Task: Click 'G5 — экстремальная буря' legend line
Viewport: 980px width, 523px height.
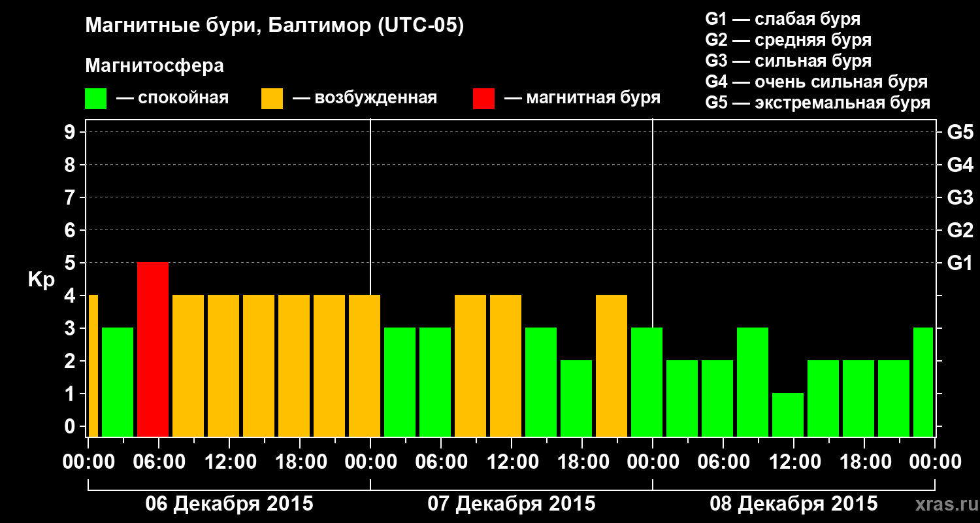Action: (817, 103)
